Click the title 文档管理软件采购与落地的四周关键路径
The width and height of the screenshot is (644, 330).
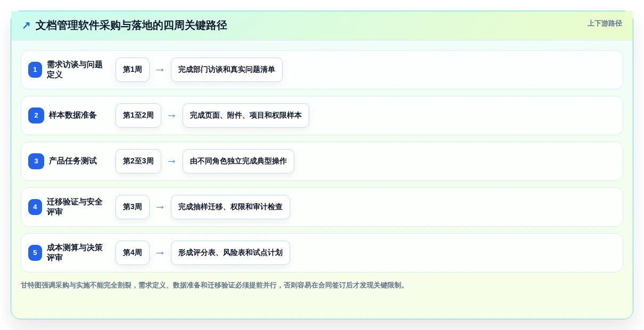click(131, 26)
